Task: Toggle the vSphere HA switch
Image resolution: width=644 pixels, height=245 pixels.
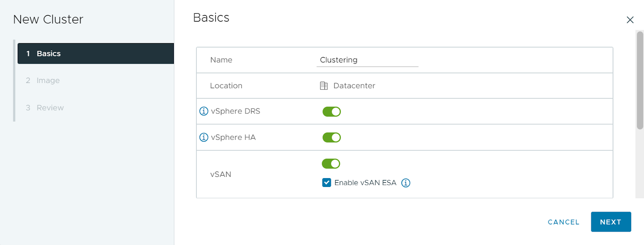Action: [x=332, y=137]
